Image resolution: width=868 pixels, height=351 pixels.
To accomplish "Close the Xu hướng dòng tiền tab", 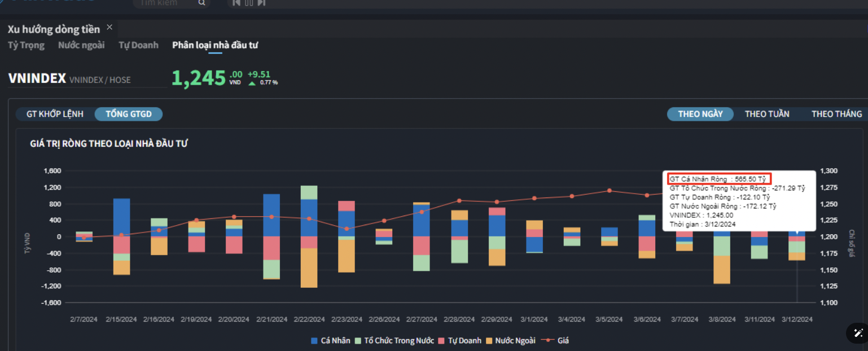I will point(109,27).
